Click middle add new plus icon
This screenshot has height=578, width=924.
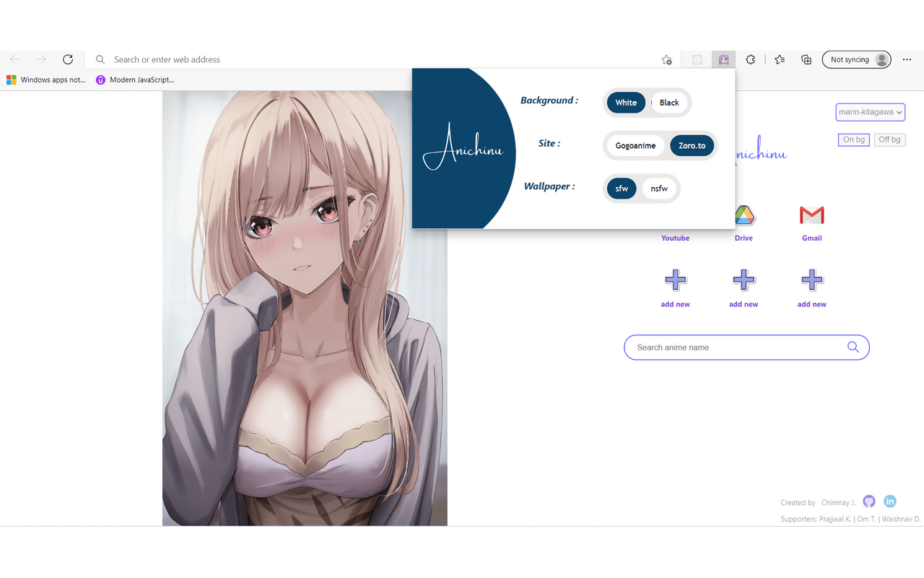[x=744, y=280]
